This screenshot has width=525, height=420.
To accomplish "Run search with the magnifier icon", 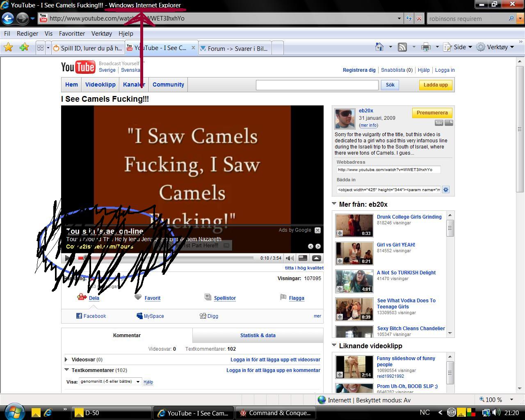I will (511, 18).
